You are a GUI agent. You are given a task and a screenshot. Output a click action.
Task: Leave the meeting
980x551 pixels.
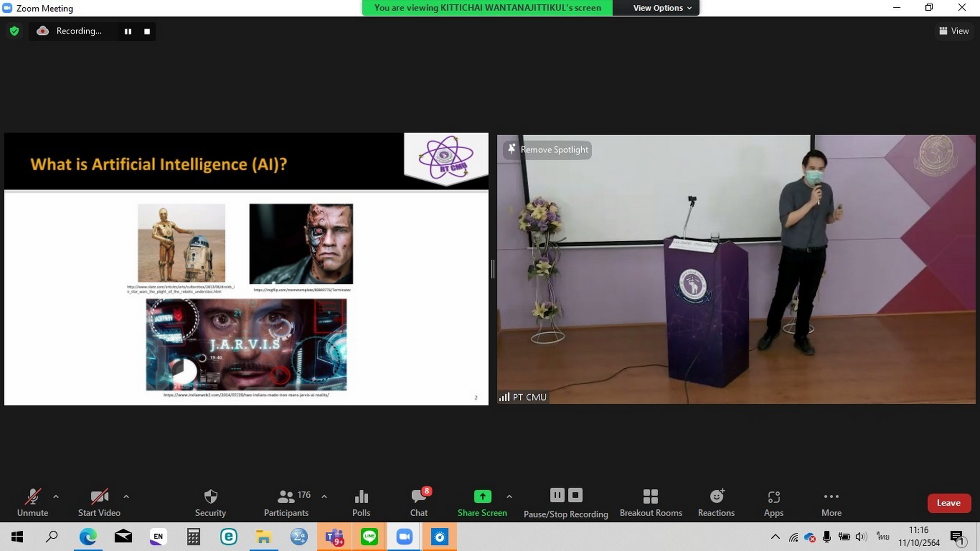(x=949, y=503)
